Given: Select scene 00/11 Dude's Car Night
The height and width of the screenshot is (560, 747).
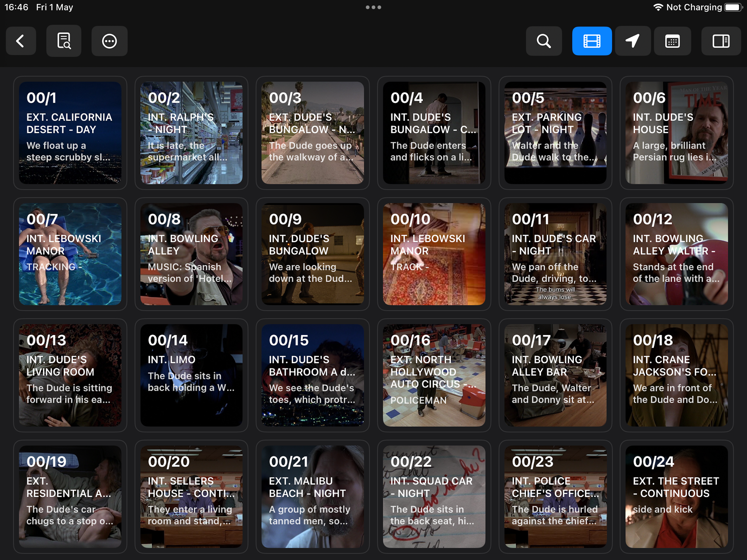Looking at the screenshot, I should 555,254.
